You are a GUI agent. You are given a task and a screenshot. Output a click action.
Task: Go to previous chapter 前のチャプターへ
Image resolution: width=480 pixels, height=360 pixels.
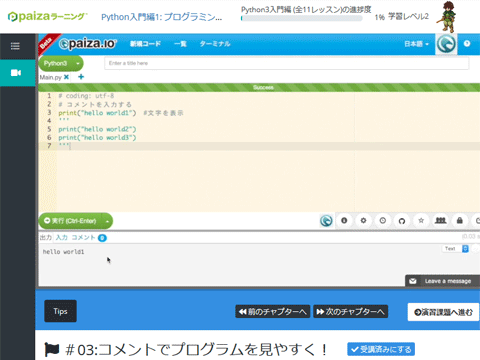272,312
